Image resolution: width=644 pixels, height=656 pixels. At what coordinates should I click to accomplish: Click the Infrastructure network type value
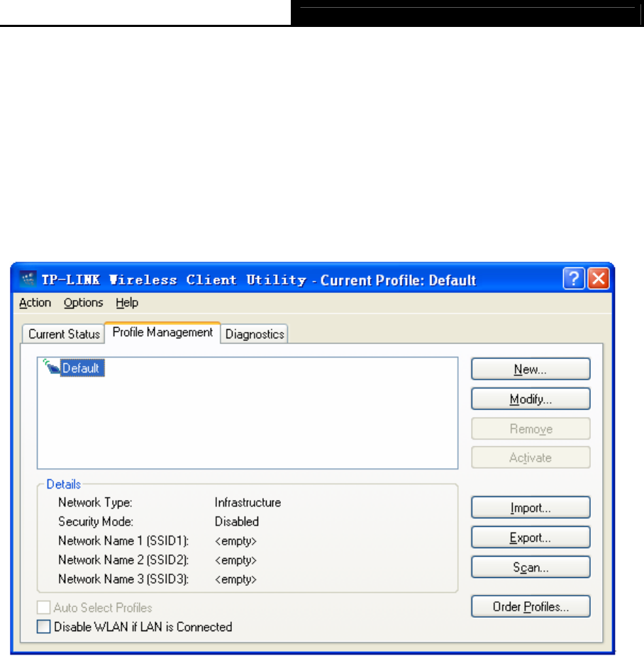(248, 502)
